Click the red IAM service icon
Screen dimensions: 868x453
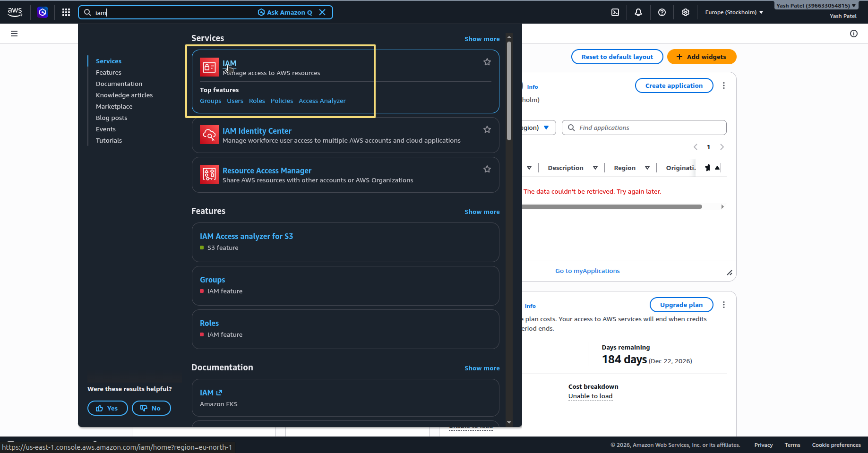tap(209, 67)
